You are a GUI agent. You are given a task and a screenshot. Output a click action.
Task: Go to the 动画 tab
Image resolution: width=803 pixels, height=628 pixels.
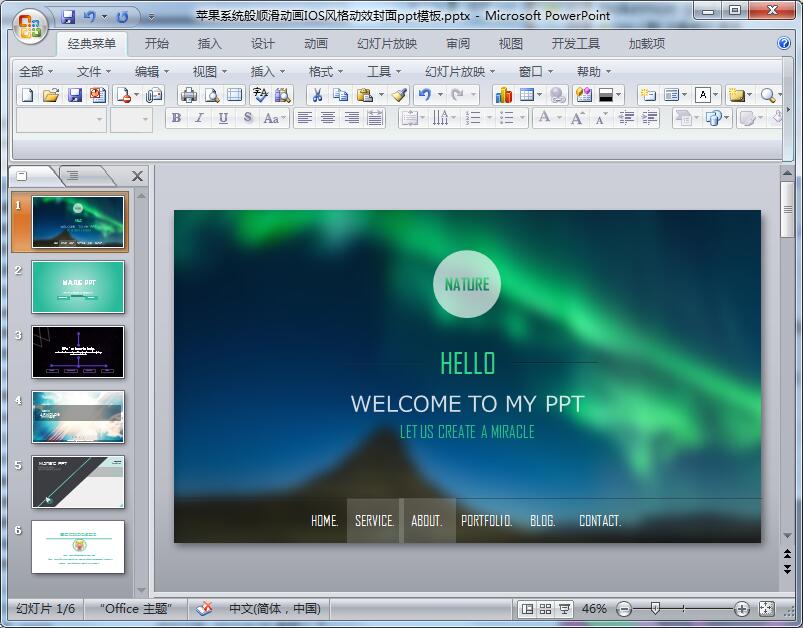pos(315,44)
